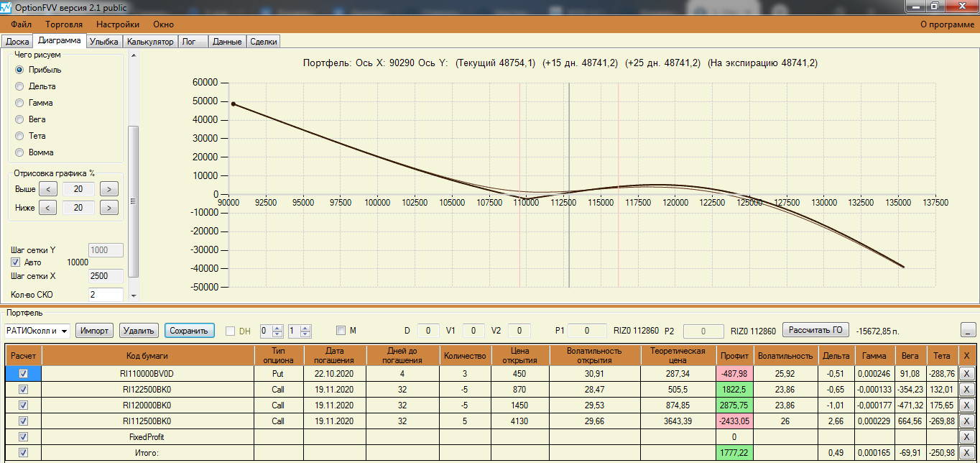Open the Настройки menu
The image size is (980, 463).
point(118,24)
